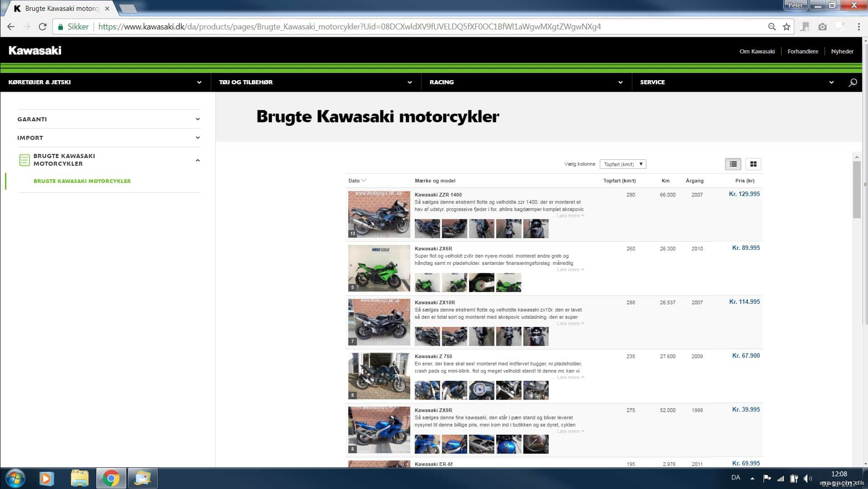This screenshot has height=489, width=868.
Task: Open Kawasaki ZX6R listing title
Action: coord(433,249)
